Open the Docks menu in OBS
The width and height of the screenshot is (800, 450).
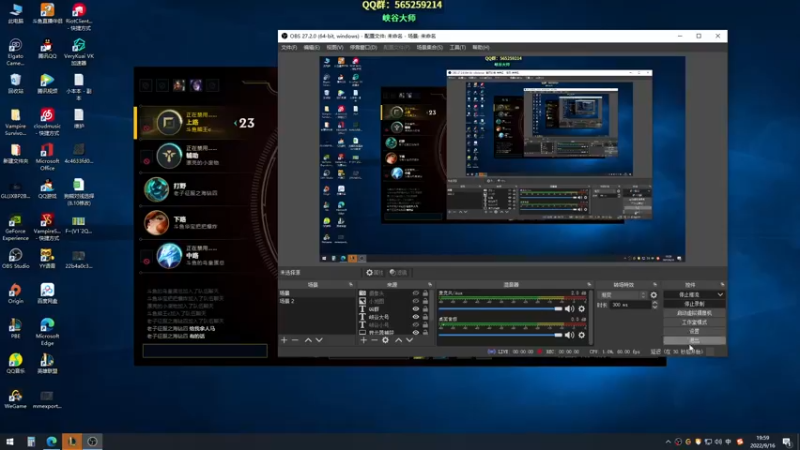click(x=363, y=47)
